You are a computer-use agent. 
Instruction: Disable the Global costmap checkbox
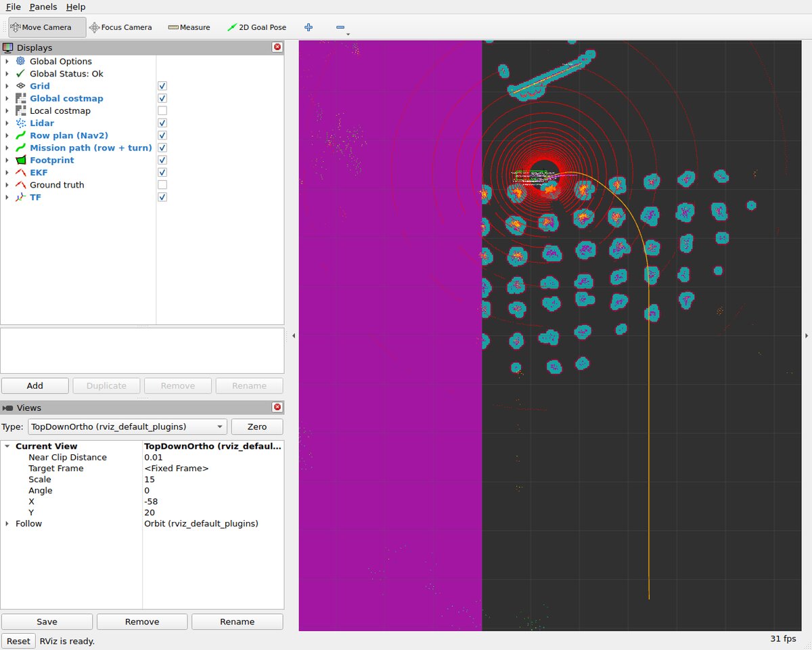pos(162,98)
